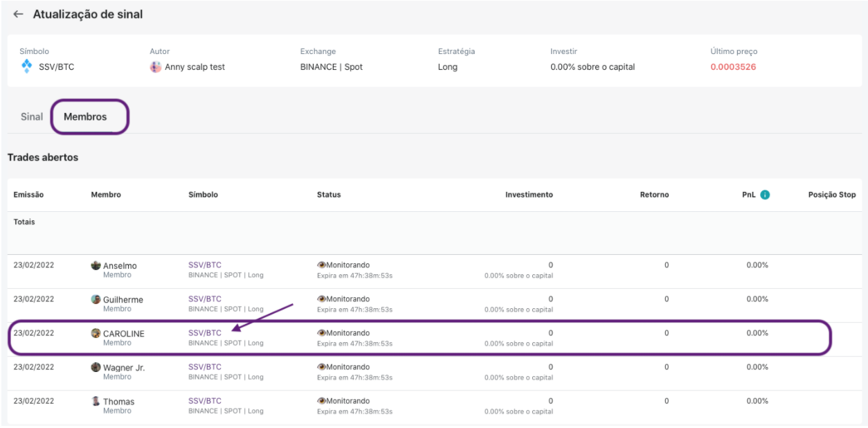Click the Investimento column header
Screen dimensions: 868x428
pyautogui.click(x=529, y=195)
